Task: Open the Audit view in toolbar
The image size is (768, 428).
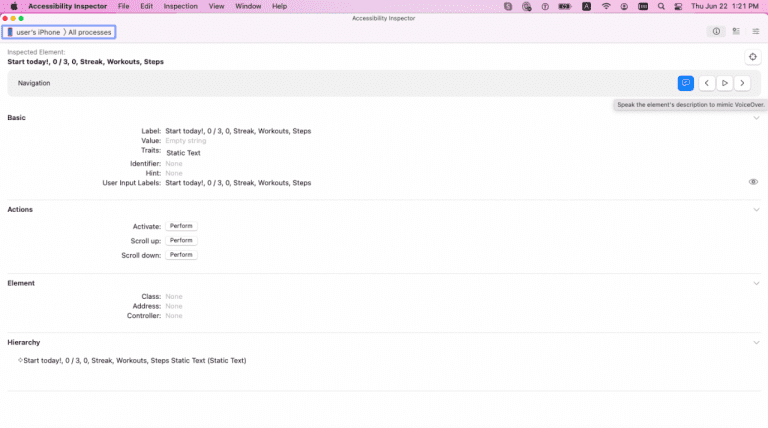Action: (735, 32)
